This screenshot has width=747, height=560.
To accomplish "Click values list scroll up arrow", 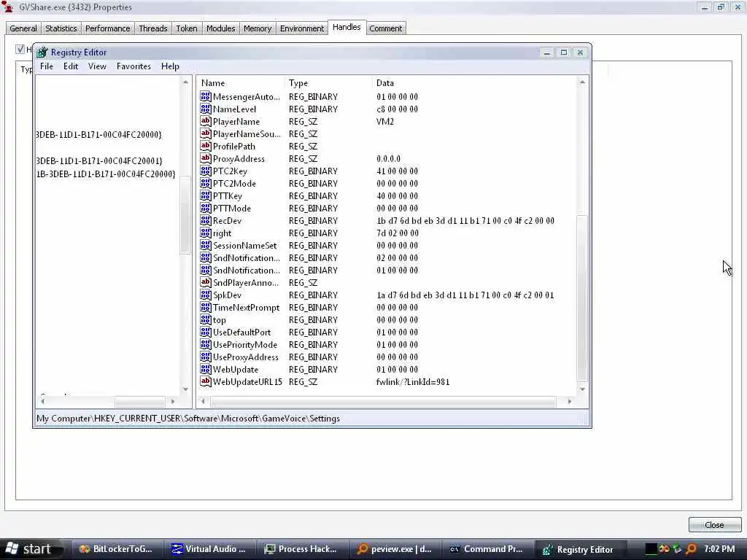I will click(x=582, y=82).
